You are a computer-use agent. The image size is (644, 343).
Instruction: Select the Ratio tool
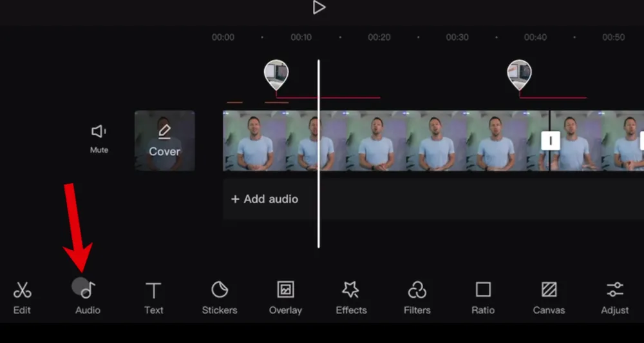[483, 297]
